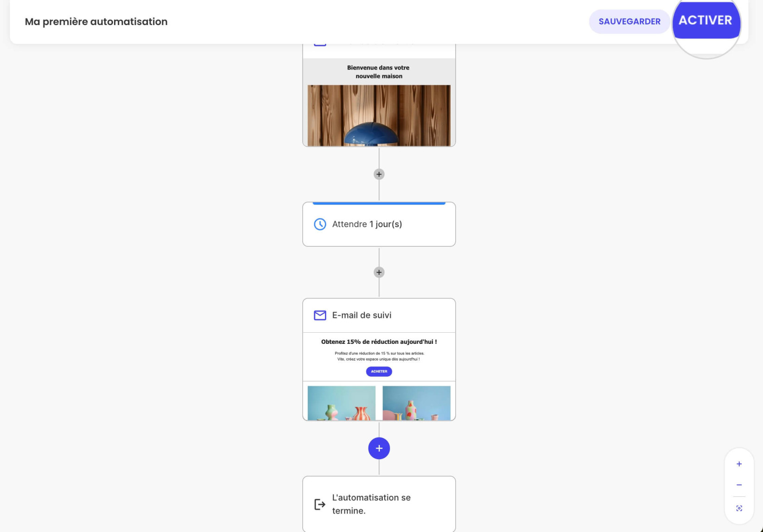
Task: Open the wooden lamp image in welcome email
Action: [x=379, y=115]
